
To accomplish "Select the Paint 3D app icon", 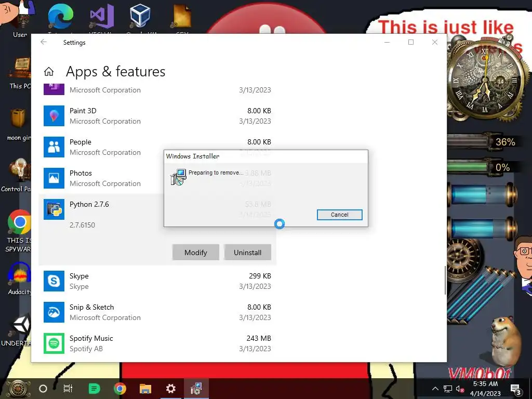I will tap(54, 116).
